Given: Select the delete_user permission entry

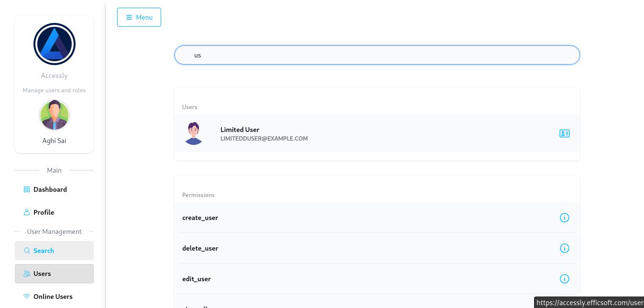Looking at the screenshot, I should pyautogui.click(x=200, y=248).
